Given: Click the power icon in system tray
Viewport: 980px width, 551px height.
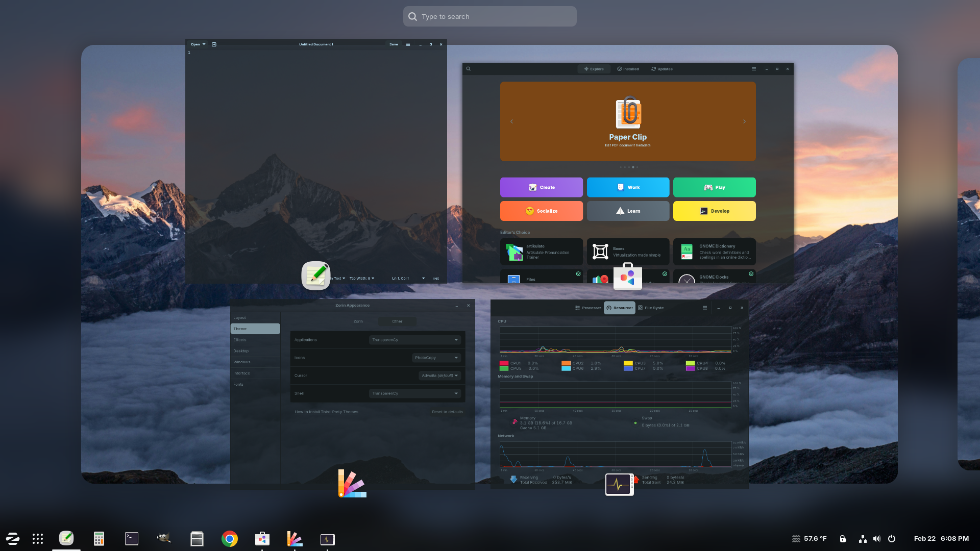Looking at the screenshot, I should point(892,539).
